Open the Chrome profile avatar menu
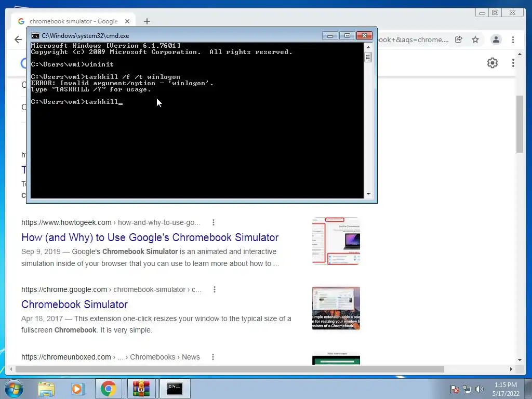This screenshot has height=399, width=532. coord(496,39)
